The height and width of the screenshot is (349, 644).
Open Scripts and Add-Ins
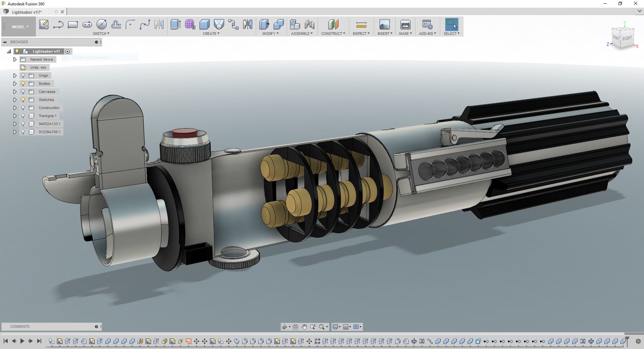[x=427, y=24]
